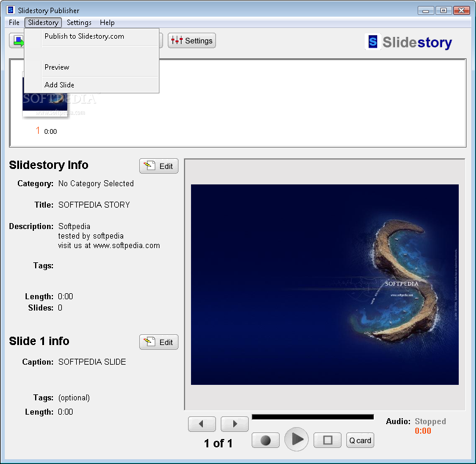Click the Slidestory logo

[x=409, y=42]
